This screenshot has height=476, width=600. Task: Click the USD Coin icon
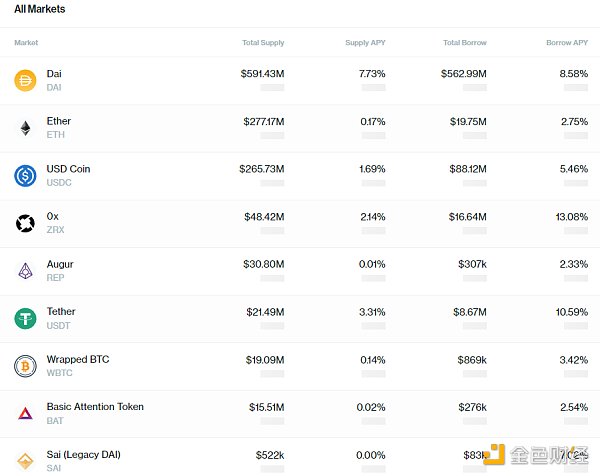pos(25,176)
